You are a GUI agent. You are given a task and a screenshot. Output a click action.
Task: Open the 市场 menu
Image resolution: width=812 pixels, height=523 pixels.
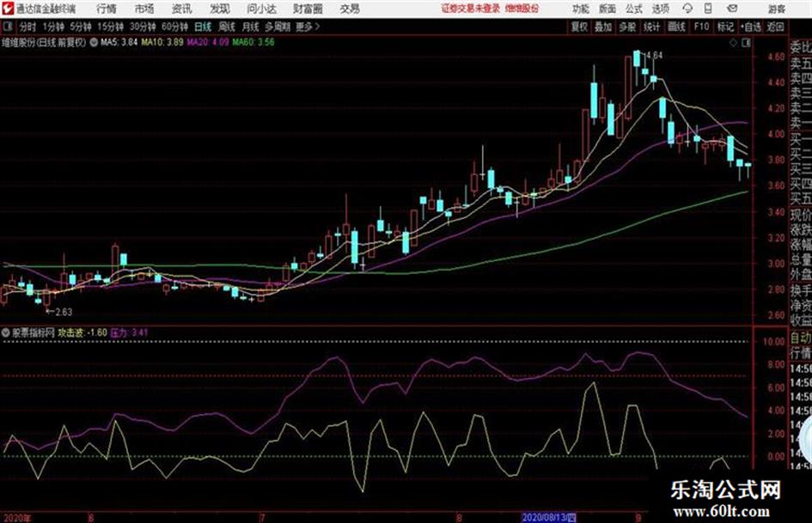click(144, 9)
